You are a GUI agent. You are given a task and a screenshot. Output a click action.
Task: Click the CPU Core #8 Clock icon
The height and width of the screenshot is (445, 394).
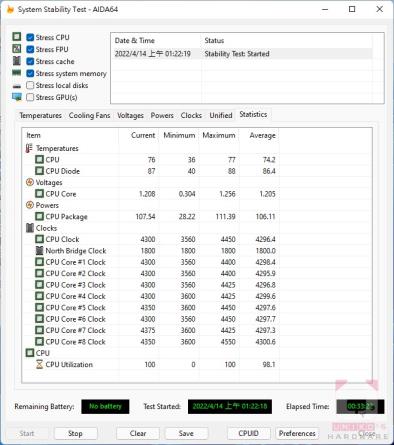[39, 342]
